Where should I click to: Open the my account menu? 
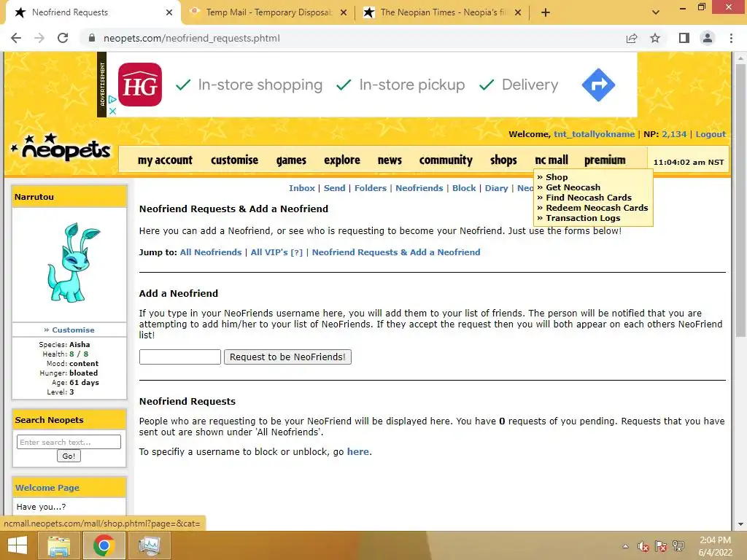pyautogui.click(x=165, y=160)
